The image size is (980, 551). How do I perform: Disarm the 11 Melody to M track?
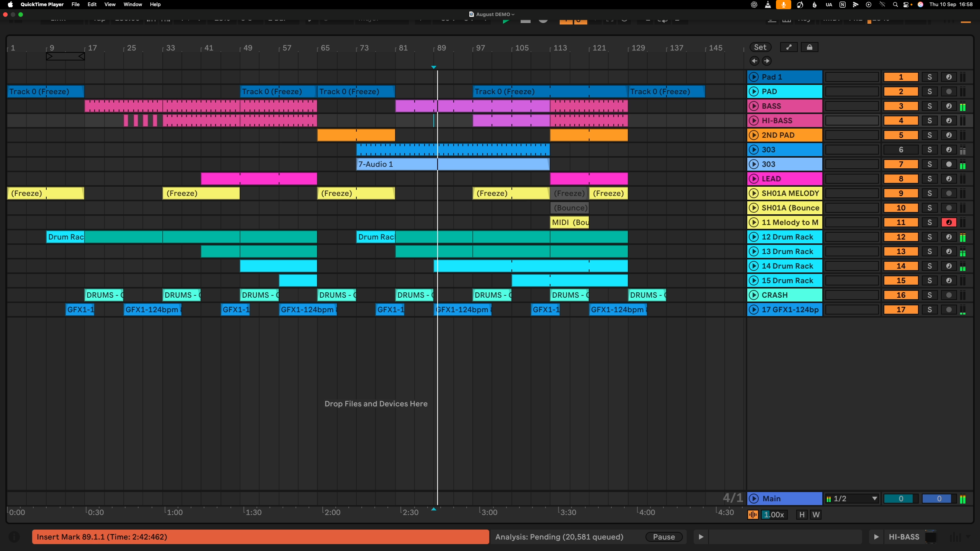(x=949, y=222)
